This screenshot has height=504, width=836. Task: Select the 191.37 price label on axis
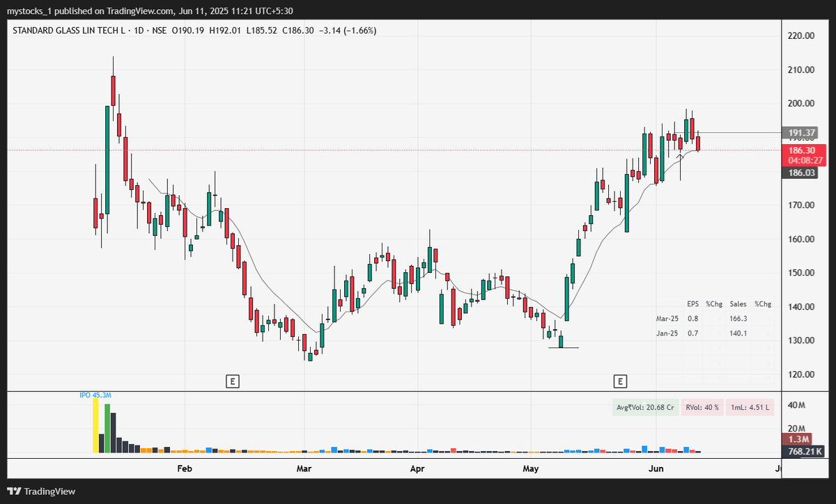tap(801, 133)
